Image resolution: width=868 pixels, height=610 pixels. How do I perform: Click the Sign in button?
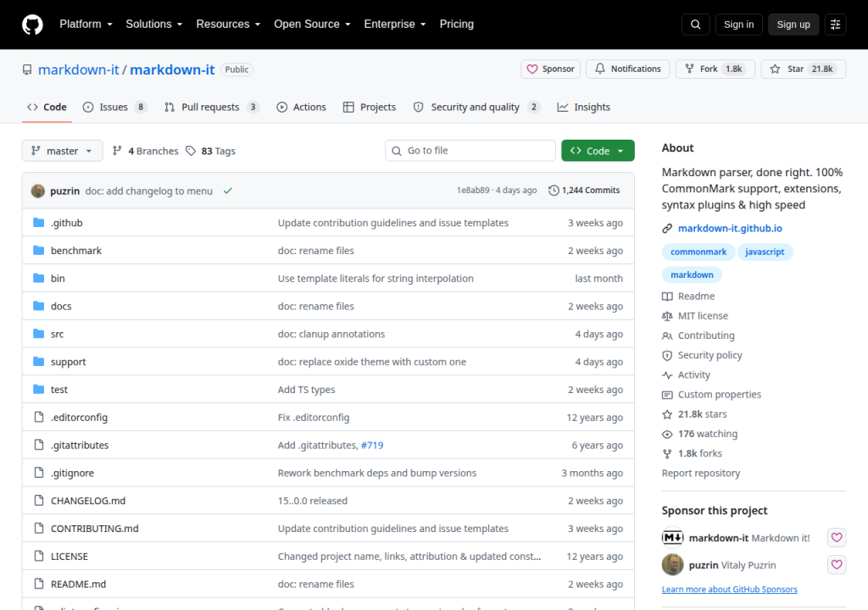[x=738, y=25]
